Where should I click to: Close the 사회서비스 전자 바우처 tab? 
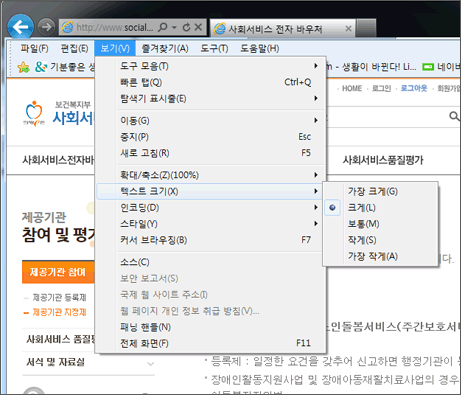coord(348,29)
